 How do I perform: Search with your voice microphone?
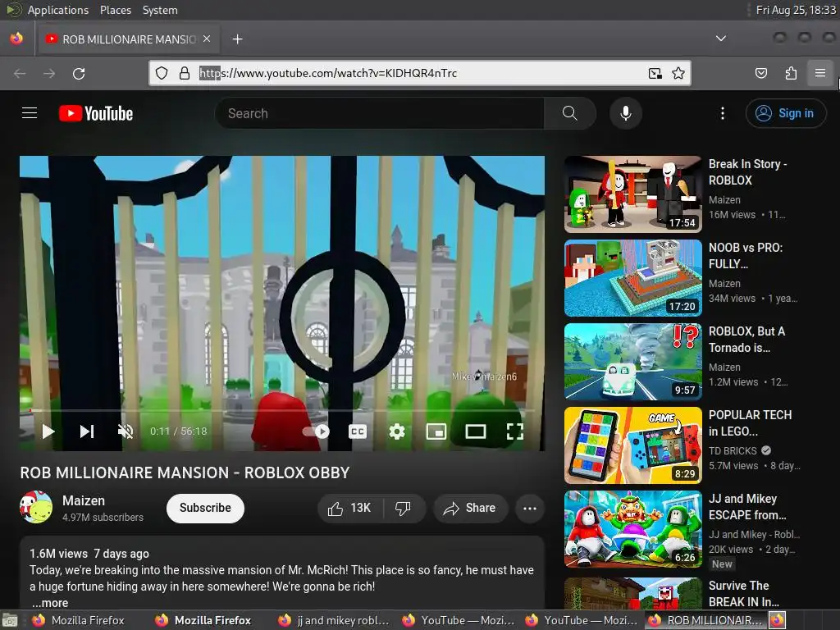pyautogui.click(x=626, y=113)
